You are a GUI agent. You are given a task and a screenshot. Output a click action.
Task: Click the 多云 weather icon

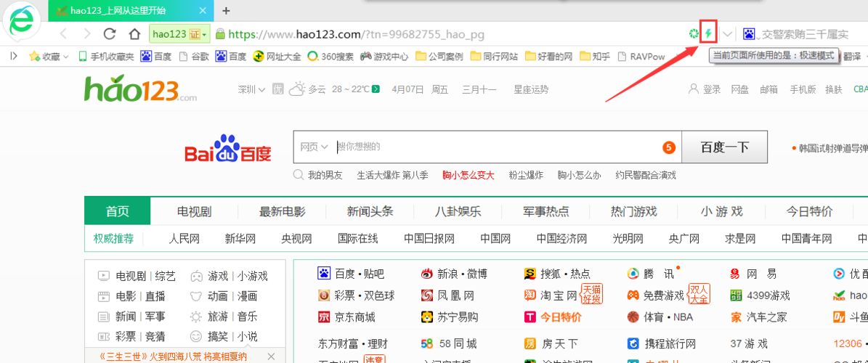(296, 89)
